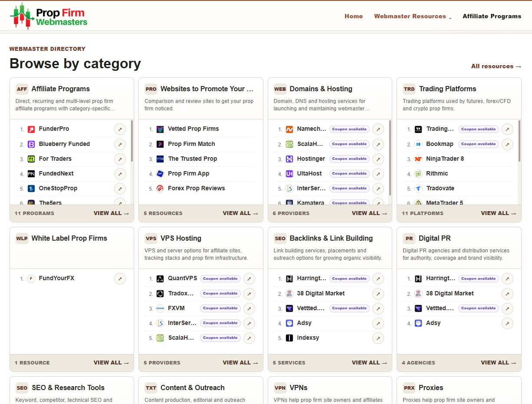
Task: View all 5 VPS providers
Action: pyautogui.click(x=240, y=363)
